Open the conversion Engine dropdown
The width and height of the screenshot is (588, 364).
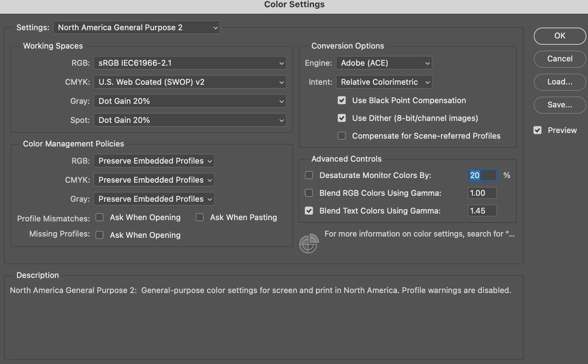point(384,63)
